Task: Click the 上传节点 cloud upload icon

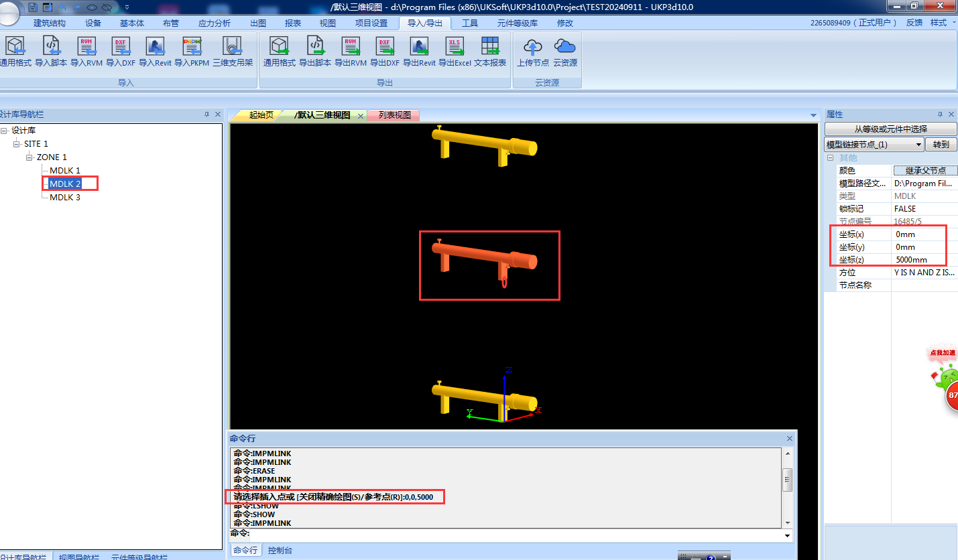Action: (533, 46)
